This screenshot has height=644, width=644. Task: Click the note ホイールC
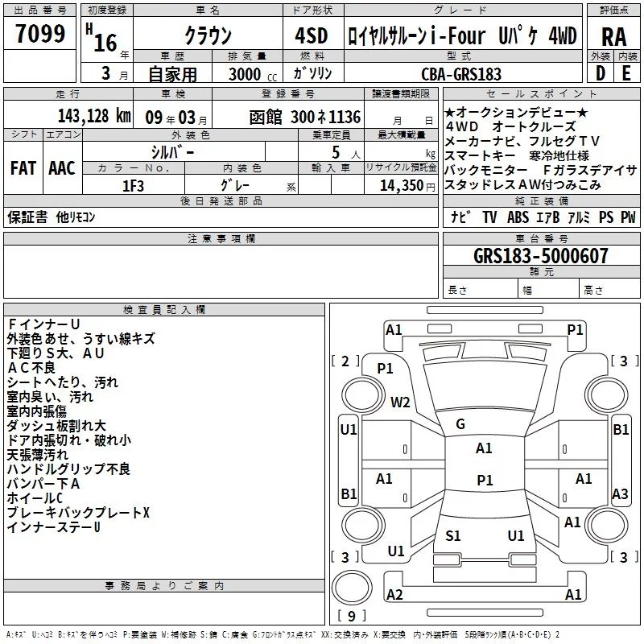tap(35, 498)
